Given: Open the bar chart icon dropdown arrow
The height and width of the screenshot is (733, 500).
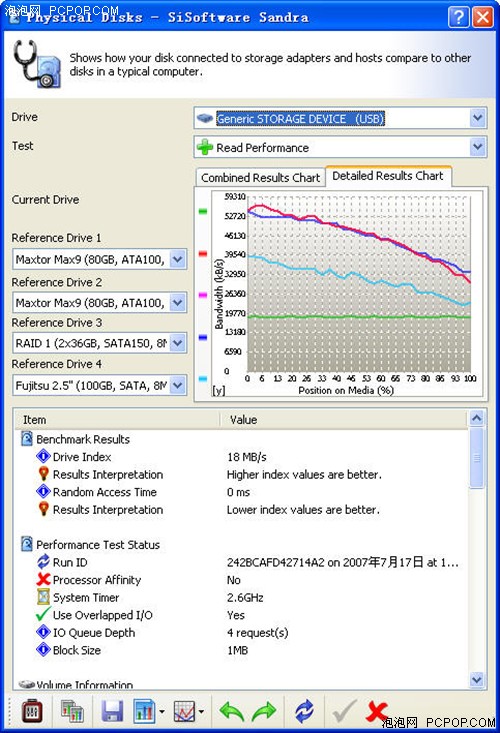Looking at the screenshot, I should tap(162, 711).
